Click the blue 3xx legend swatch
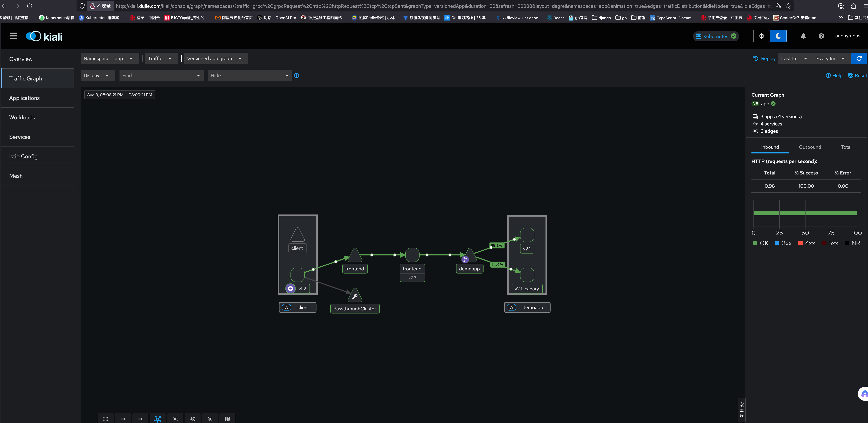Image resolution: width=868 pixels, height=423 pixels. (777, 243)
